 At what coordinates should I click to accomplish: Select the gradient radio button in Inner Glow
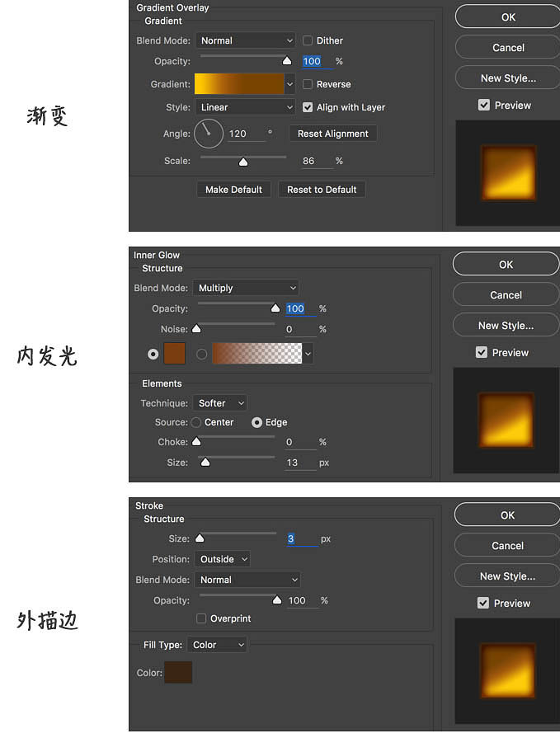click(201, 354)
